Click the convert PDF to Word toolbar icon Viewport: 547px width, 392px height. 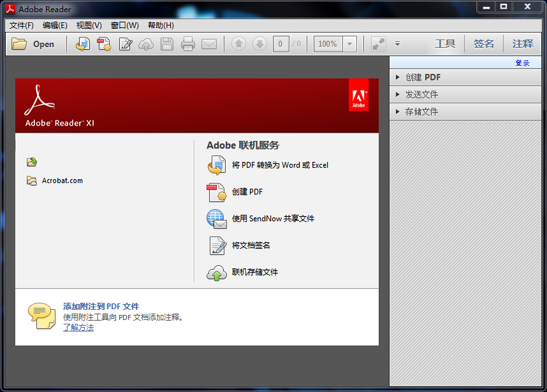click(x=83, y=44)
